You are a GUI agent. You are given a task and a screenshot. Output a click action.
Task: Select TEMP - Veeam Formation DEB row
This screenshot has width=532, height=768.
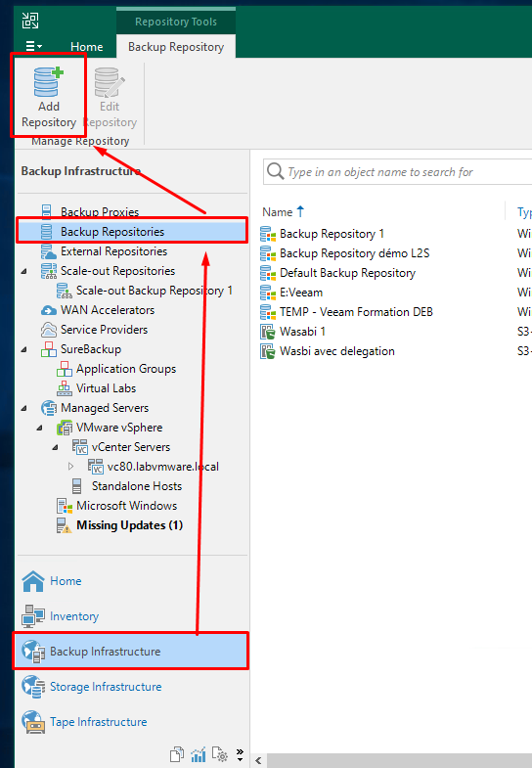coord(356,312)
